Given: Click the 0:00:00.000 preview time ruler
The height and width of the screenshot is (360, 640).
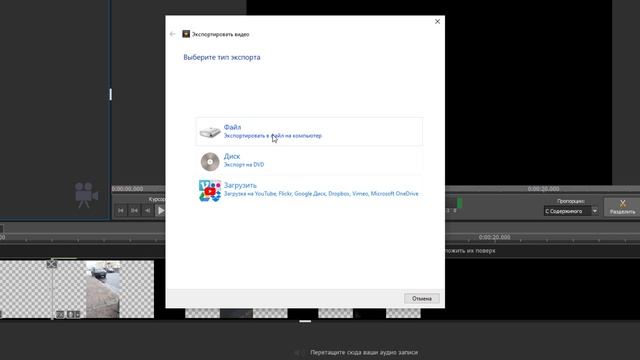Looking at the screenshot, I should 127,189.
